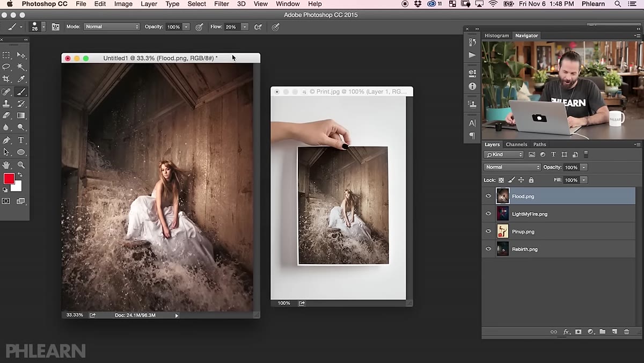This screenshot has height=363, width=644.
Task: Select the Gradient tool
Action: (21, 115)
